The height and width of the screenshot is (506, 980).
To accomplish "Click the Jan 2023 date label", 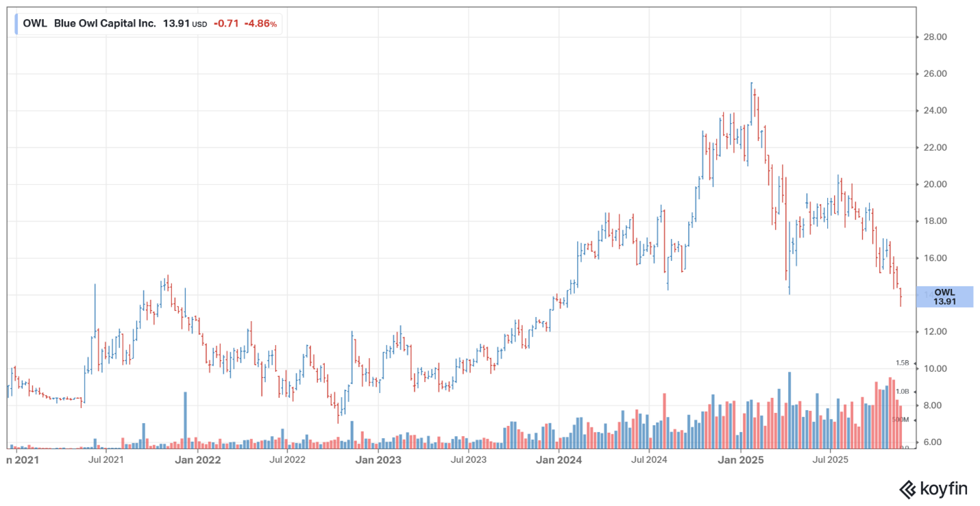I will pyautogui.click(x=378, y=460).
